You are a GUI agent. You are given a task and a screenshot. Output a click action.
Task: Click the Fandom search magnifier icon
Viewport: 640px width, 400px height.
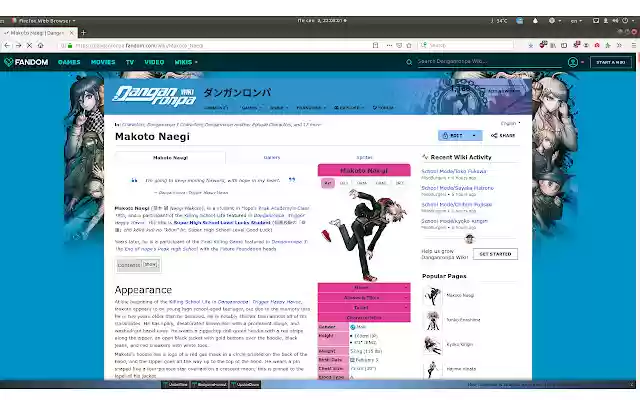coord(409,62)
